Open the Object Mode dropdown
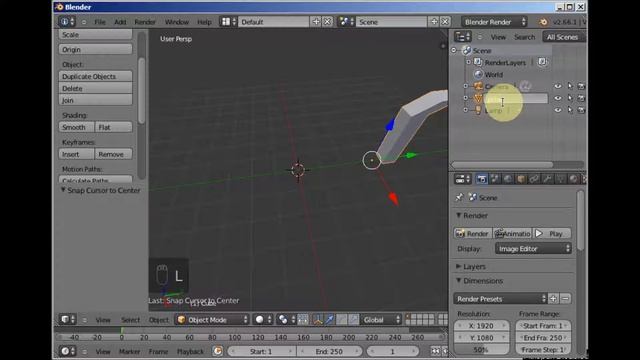This screenshot has width=640, height=360. 212,320
